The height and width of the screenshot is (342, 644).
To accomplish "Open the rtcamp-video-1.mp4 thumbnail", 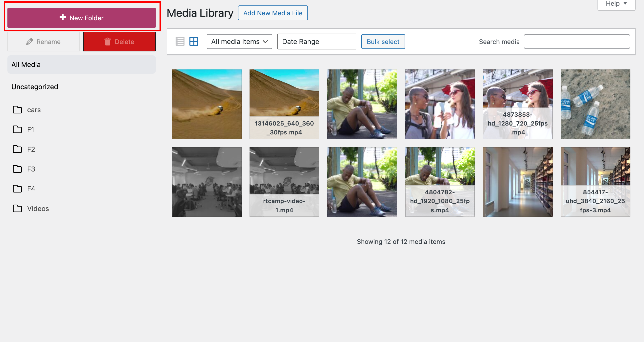I will pos(284,182).
